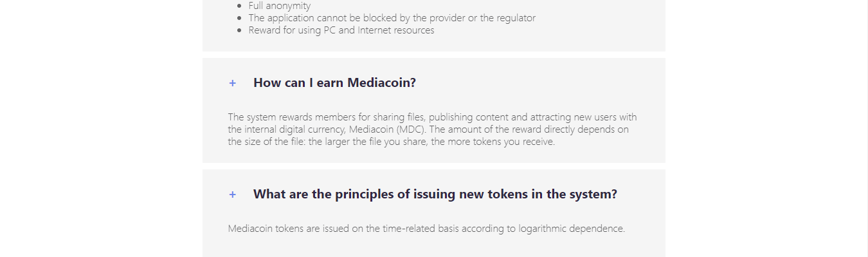The width and height of the screenshot is (868, 257).
Task: Collapse "What are the principles of issuing new tokens" heading
Action: coord(435,195)
